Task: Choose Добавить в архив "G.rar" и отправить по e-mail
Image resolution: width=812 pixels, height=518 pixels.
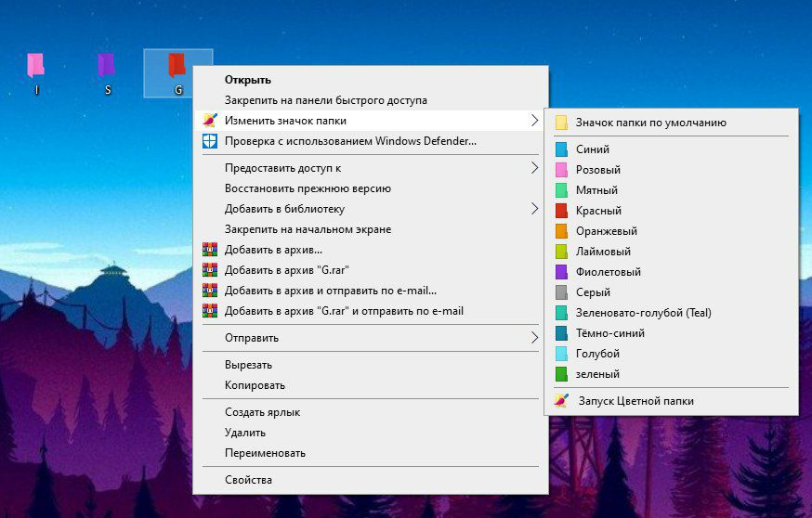Action: click(x=371, y=311)
